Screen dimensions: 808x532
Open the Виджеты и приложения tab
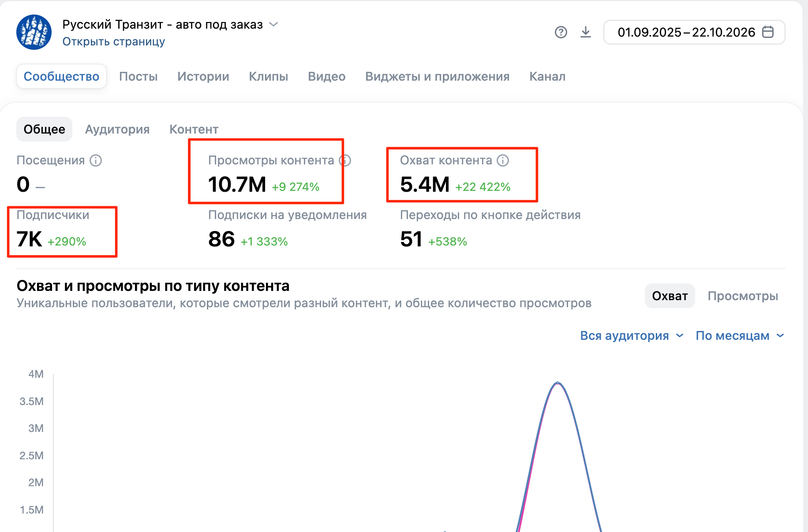click(438, 76)
